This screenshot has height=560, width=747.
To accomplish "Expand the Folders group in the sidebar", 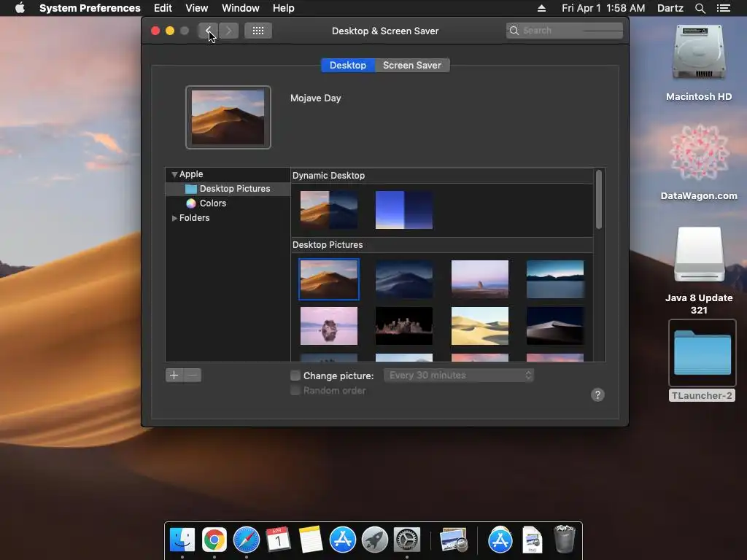I will pos(174,217).
